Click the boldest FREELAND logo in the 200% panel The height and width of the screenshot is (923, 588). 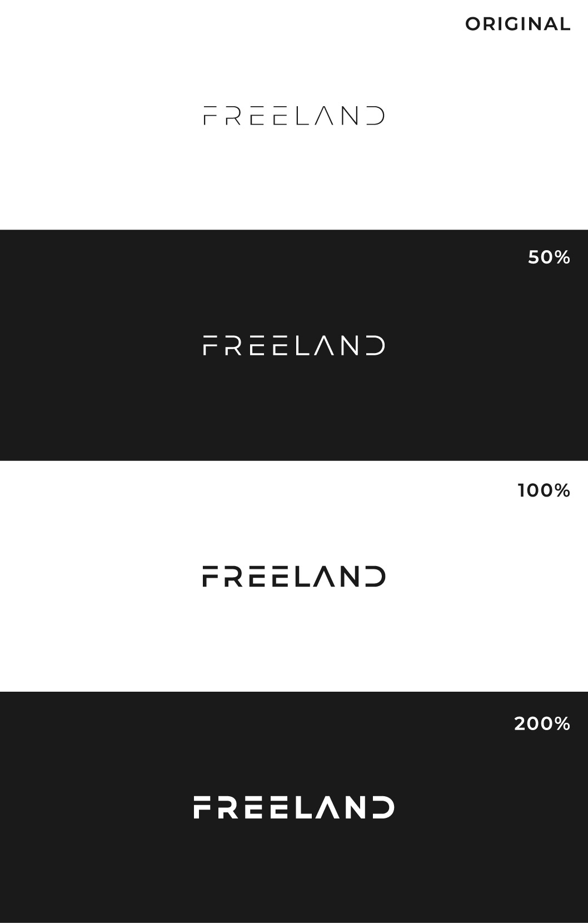click(x=294, y=807)
